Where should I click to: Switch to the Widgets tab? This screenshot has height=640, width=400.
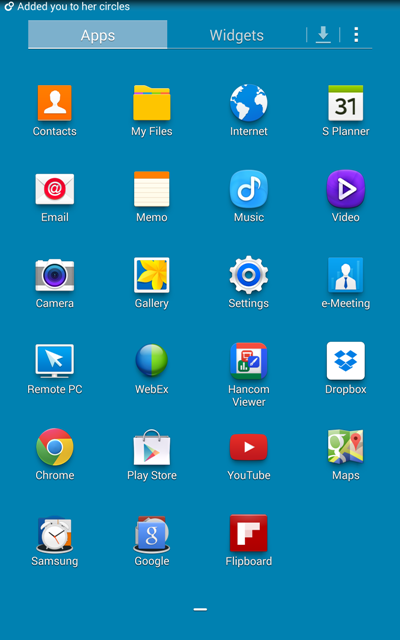pos(237,35)
